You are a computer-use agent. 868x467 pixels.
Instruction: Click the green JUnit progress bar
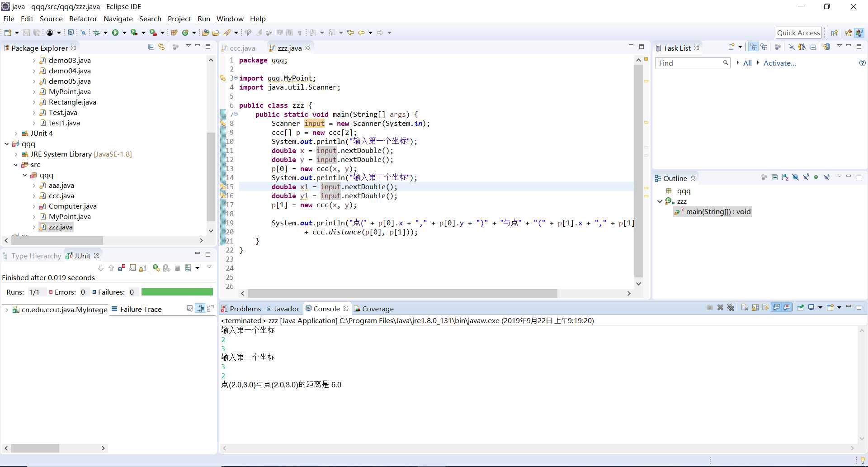pyautogui.click(x=177, y=292)
